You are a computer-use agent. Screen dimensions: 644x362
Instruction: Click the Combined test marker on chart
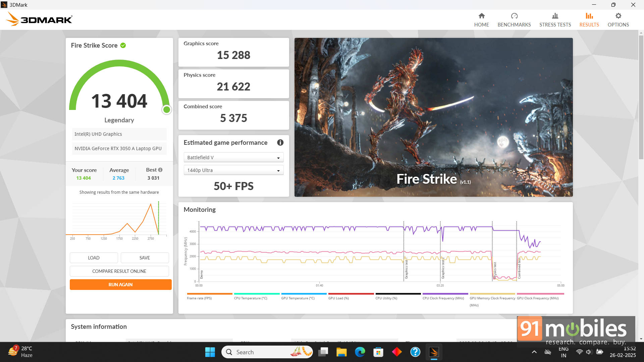point(517,251)
